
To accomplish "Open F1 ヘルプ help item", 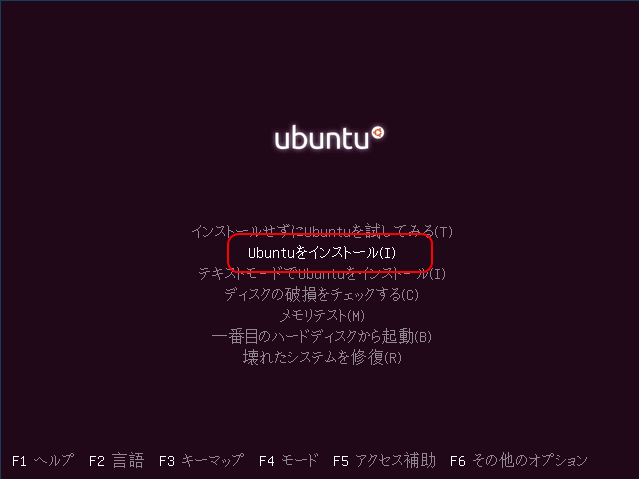I will tap(43, 461).
